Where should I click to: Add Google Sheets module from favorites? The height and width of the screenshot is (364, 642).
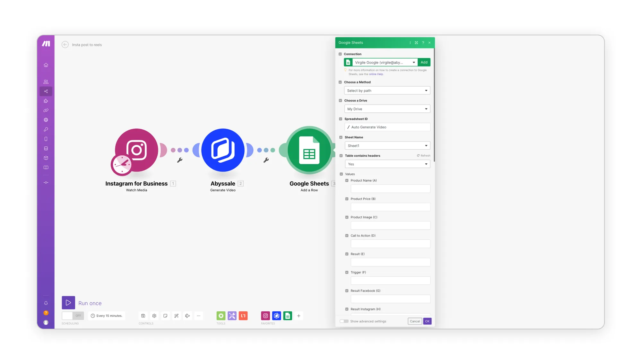click(x=288, y=316)
